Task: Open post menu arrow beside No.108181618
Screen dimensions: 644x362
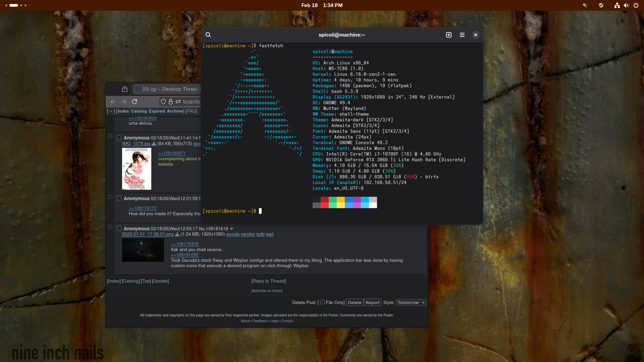Action: pos(231,229)
